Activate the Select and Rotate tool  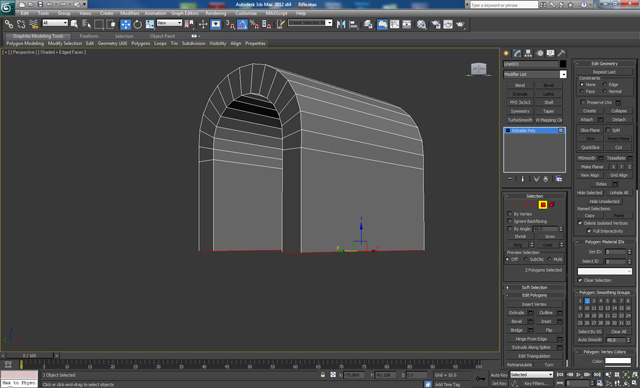pyautogui.click(x=138, y=24)
